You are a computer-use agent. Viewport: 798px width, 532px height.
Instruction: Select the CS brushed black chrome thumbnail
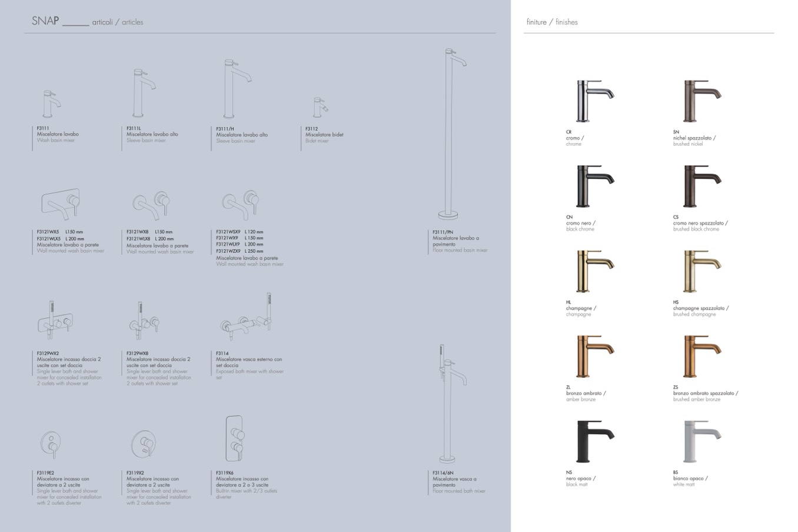coord(702,186)
